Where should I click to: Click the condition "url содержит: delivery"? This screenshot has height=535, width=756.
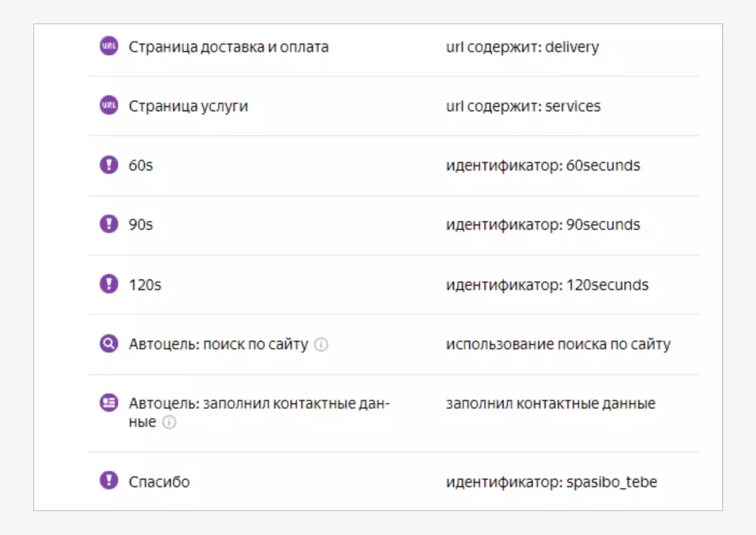tap(522, 46)
